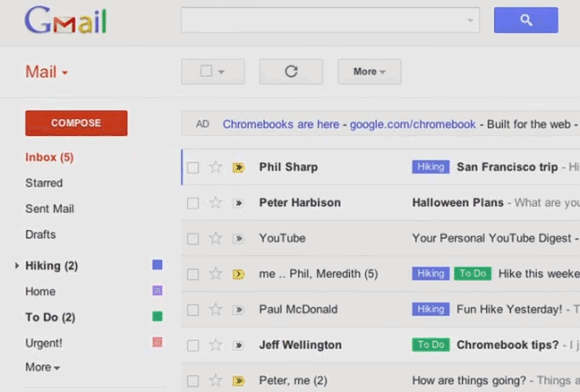This screenshot has width=580, height=392.
Task: Select the Phil Sharp email checkbox
Action: pyautogui.click(x=193, y=168)
